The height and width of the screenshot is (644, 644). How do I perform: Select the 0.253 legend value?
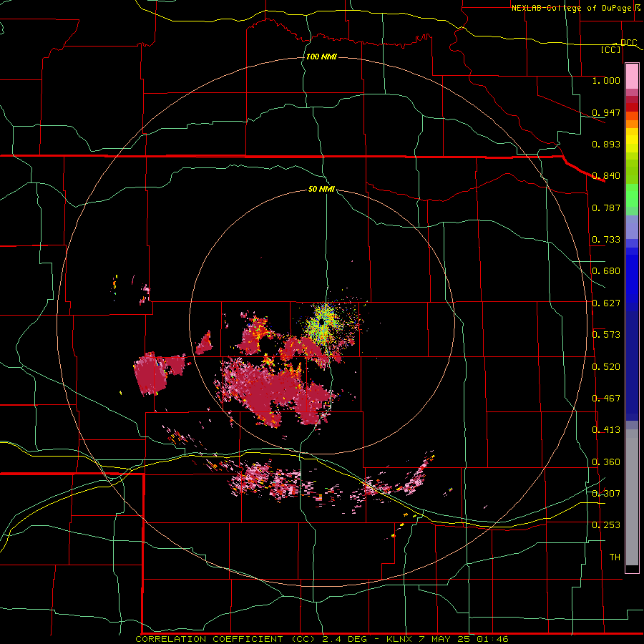coord(606,525)
